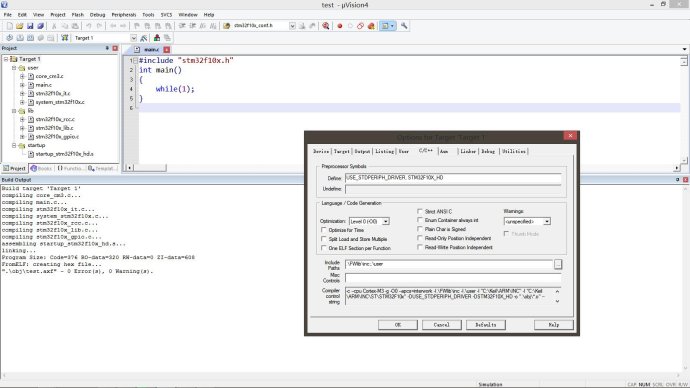Redo edit toolbar icon

point(99,26)
